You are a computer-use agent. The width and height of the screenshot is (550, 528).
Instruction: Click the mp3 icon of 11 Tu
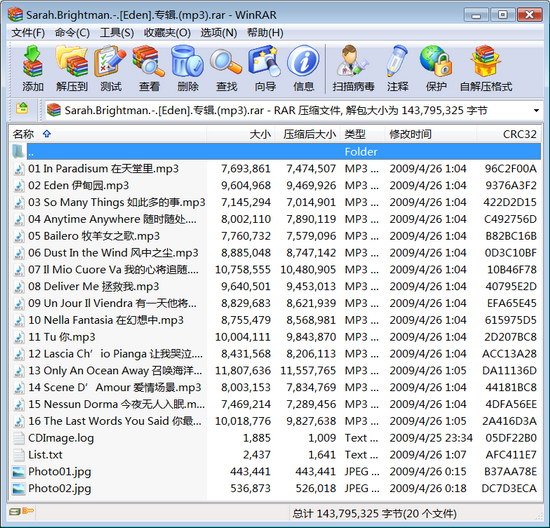tap(19, 337)
